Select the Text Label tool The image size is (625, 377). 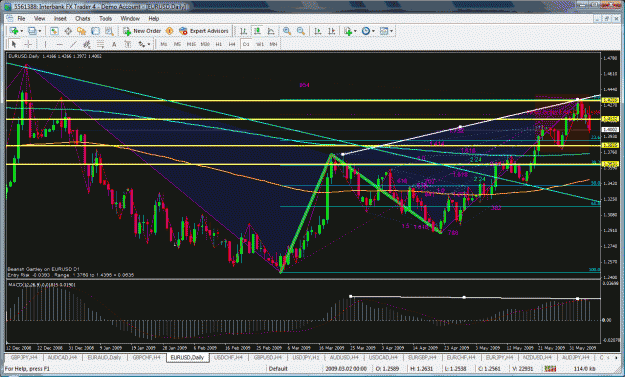(128, 44)
